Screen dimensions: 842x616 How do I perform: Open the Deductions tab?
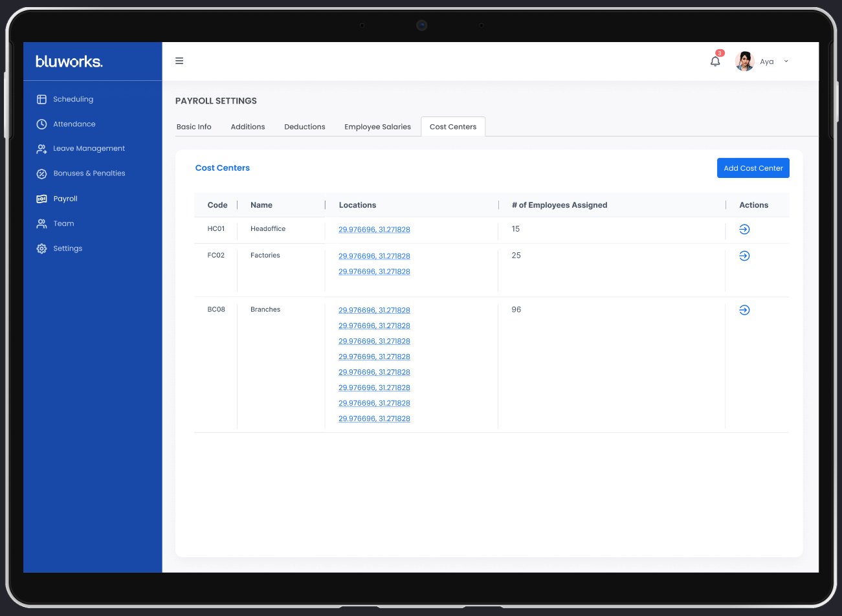tap(305, 127)
